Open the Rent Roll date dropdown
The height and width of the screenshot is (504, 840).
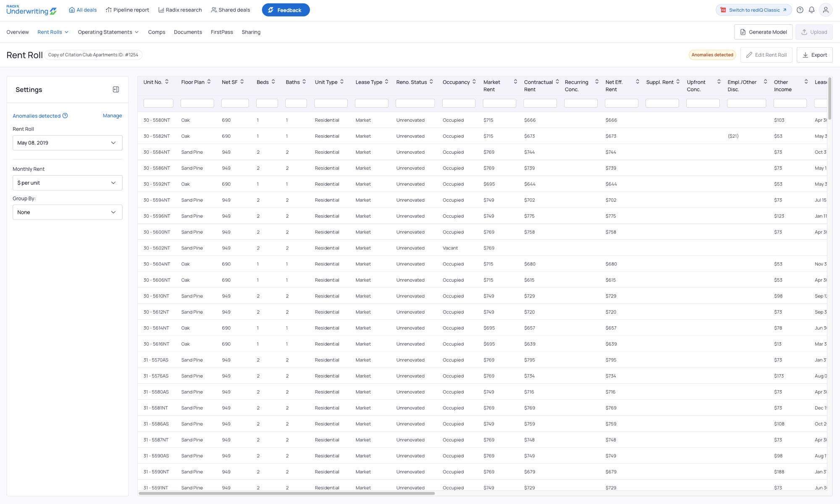coord(67,143)
